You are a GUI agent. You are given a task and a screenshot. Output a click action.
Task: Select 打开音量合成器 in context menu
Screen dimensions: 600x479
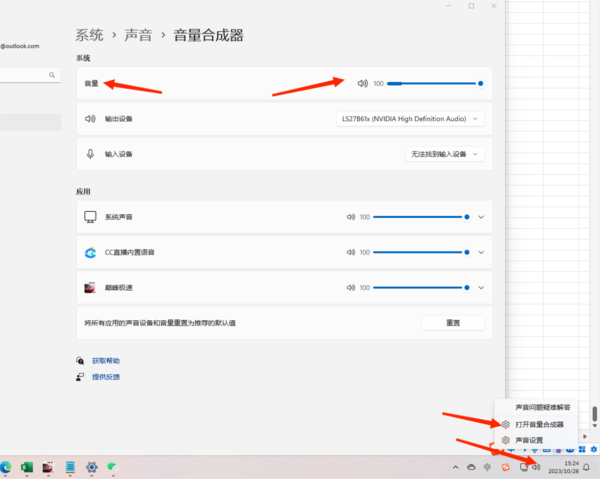536,424
